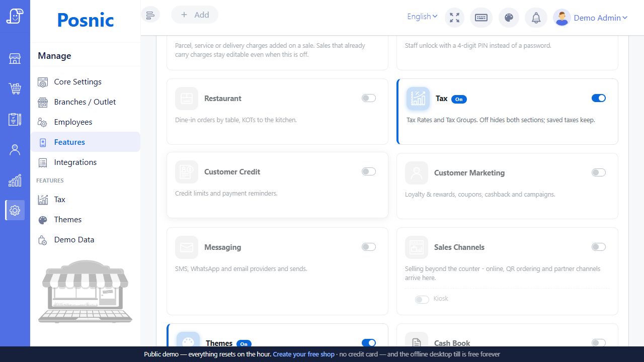The height and width of the screenshot is (362, 644).
Task: Click the Restaurant feature icon
Action: [x=187, y=99]
